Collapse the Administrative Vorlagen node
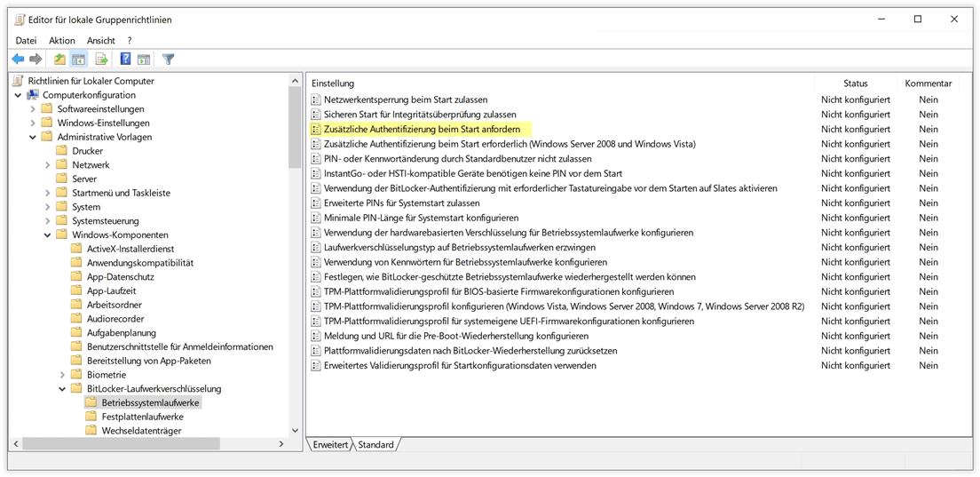This screenshot has width=980, height=477. click(x=33, y=137)
